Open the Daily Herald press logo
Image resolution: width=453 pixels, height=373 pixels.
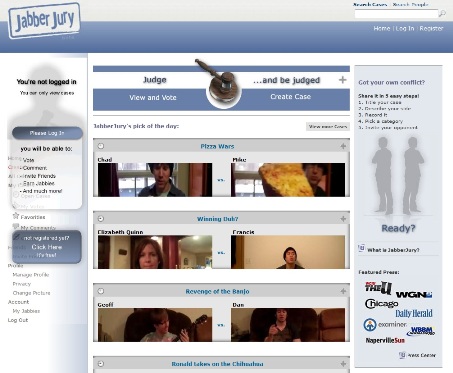pyautogui.click(x=414, y=313)
